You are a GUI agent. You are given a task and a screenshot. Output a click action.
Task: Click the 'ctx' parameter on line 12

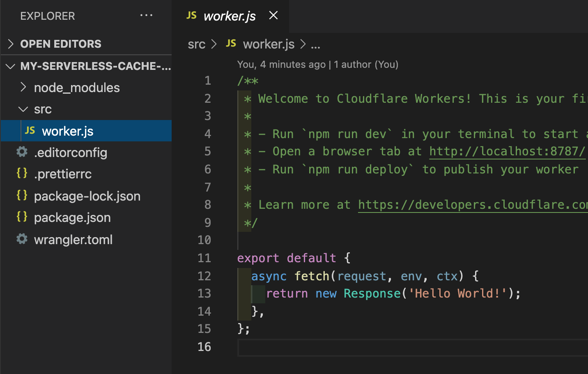pos(447,276)
